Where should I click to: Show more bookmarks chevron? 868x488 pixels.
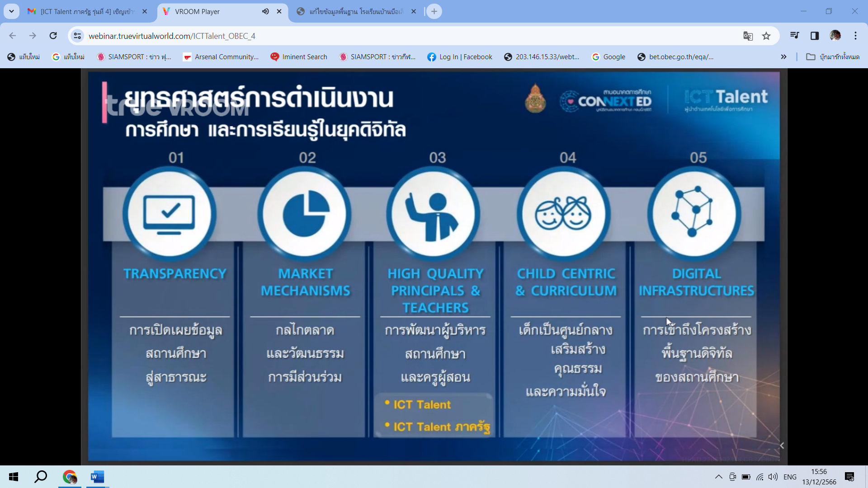point(783,56)
